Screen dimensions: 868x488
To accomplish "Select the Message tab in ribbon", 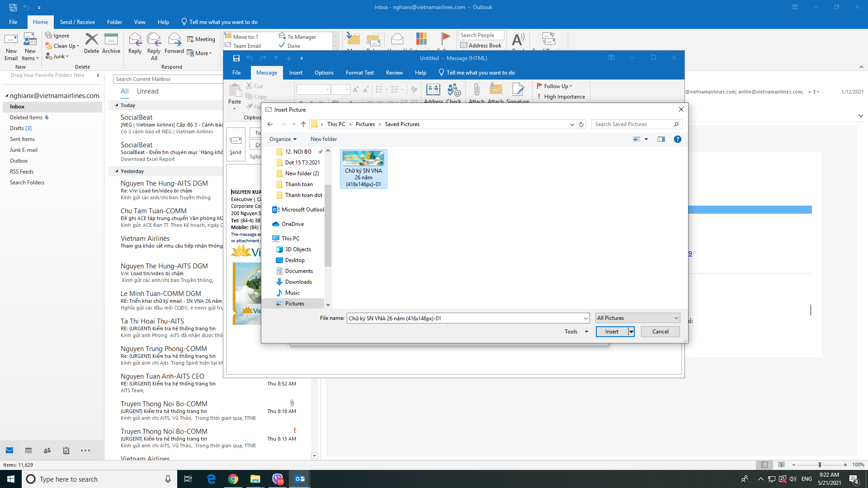I will click(x=266, y=72).
